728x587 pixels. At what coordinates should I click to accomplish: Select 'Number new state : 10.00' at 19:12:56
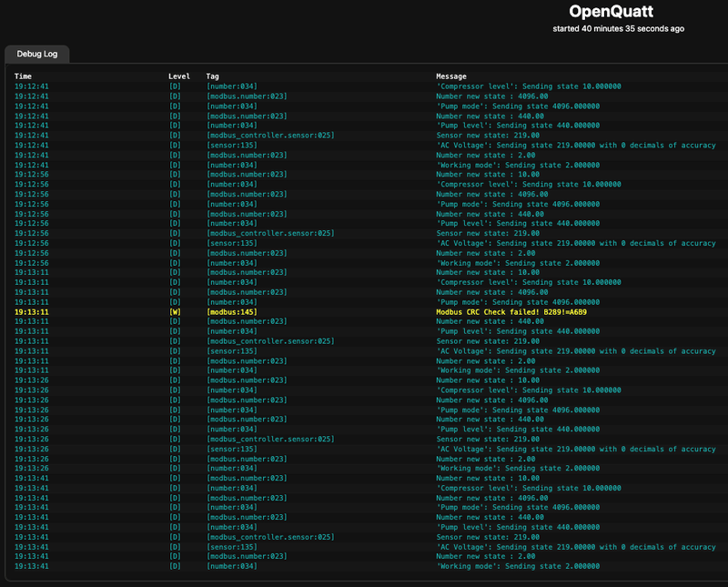[x=488, y=175]
